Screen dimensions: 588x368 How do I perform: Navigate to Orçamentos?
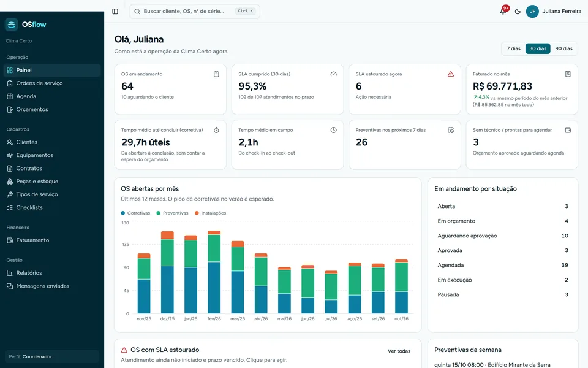point(52,110)
